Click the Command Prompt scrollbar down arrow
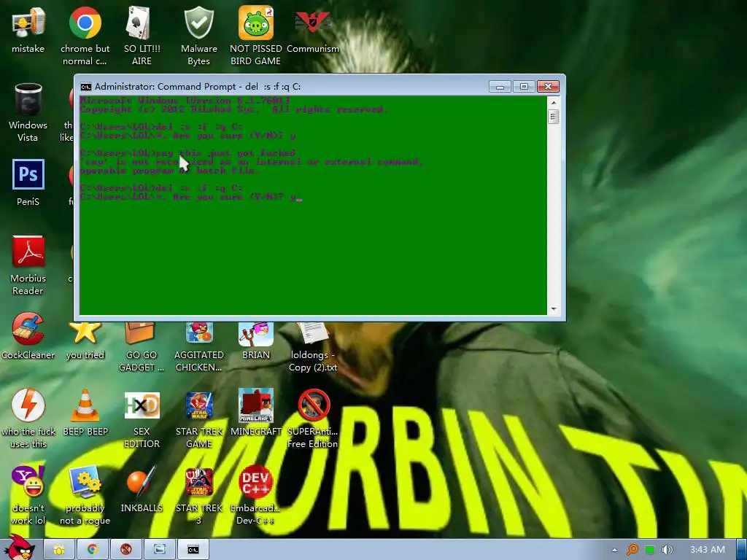Image resolution: width=747 pixels, height=560 pixels. pos(553,309)
